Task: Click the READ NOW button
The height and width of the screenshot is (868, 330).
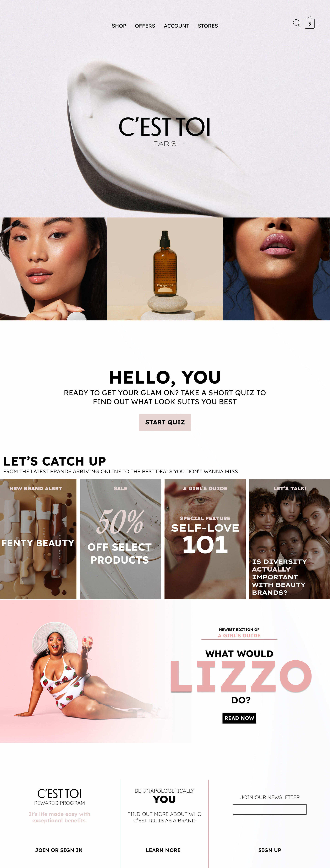Action: point(239,718)
